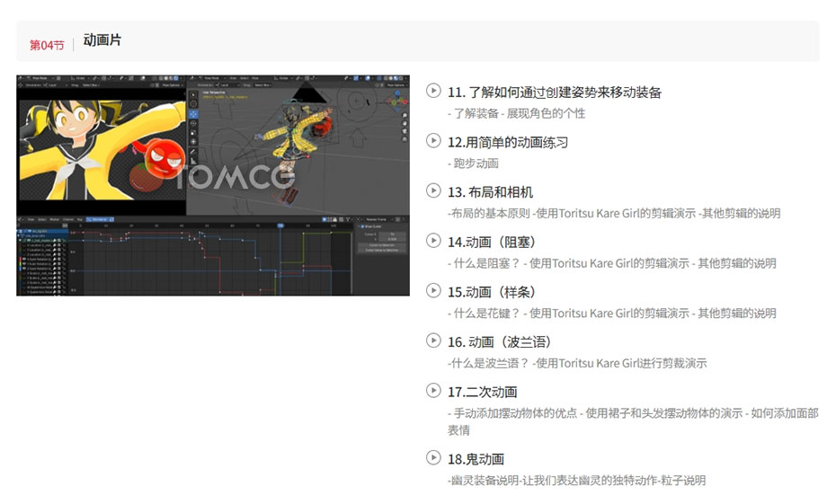Play lesson 16 动画（波兰语） using its icon
This screenshot has height=504, width=836.
433,340
